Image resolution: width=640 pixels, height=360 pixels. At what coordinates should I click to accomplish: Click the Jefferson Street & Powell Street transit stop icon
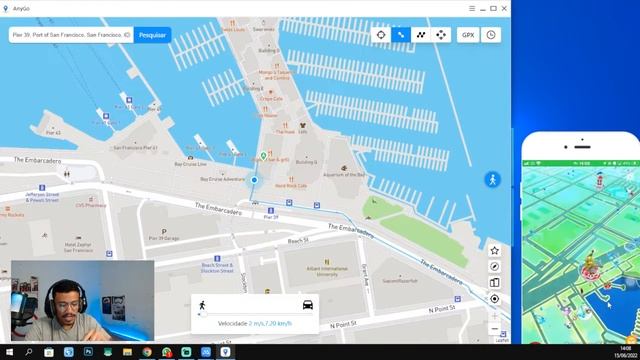(42, 188)
